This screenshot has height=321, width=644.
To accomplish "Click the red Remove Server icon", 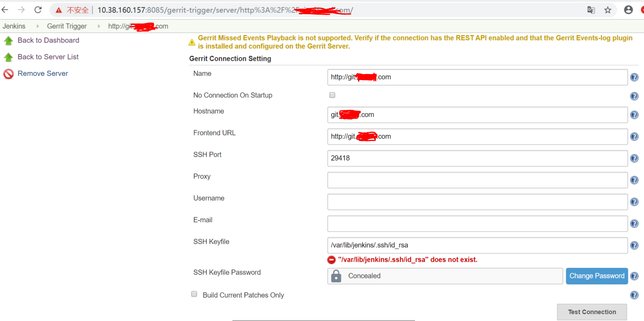I will coord(8,73).
